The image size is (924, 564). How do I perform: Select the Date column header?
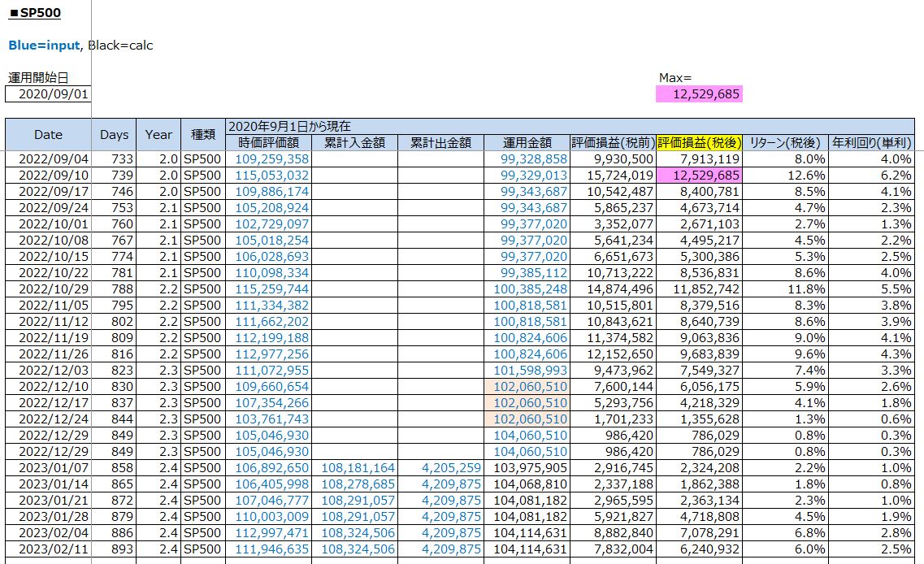[x=48, y=135]
